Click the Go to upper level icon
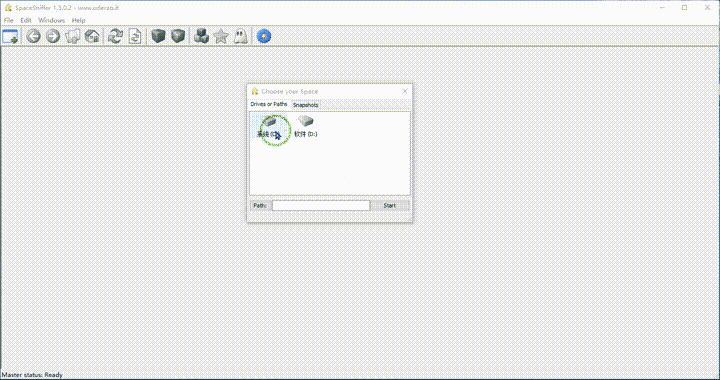This screenshot has width=720, height=380. point(73,36)
